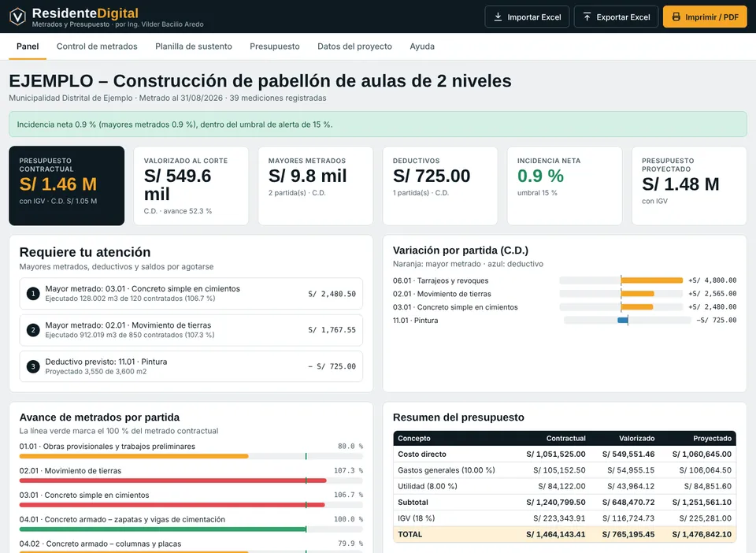Click the download icon in Importar Excel
Viewport: 756px width, 553px height.
pyautogui.click(x=498, y=17)
